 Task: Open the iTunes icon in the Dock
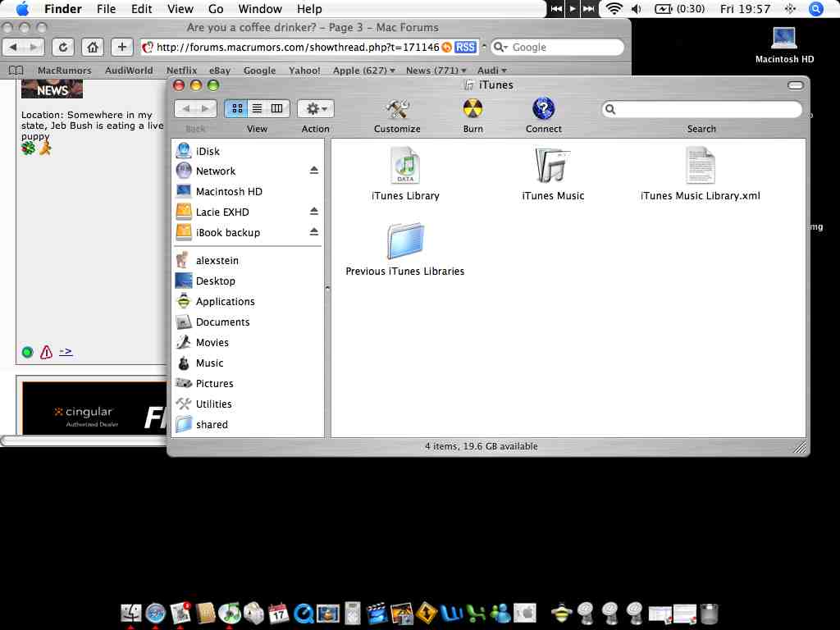230,613
